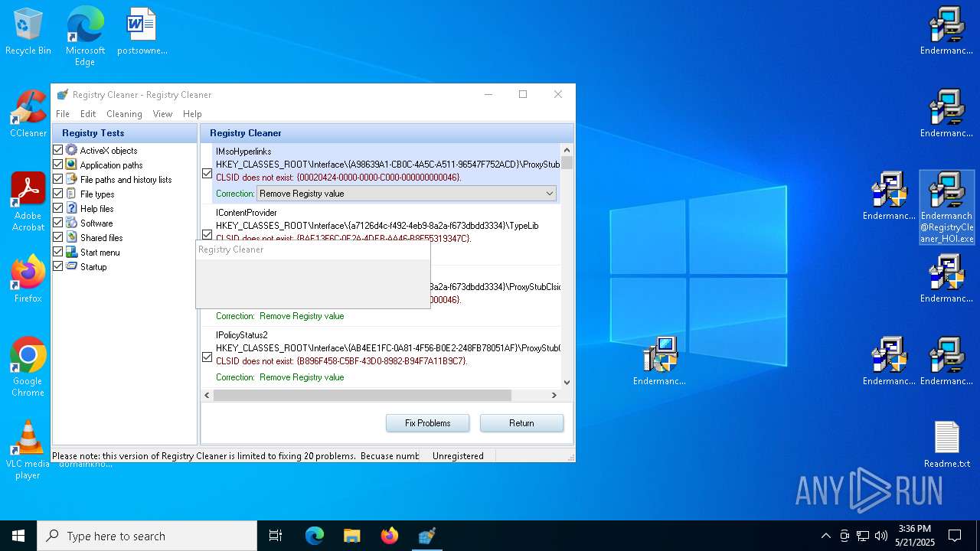Click the IPolicyStatus2 'CLSID does not exist' line
Screen dimensions: 980x551
click(341, 361)
